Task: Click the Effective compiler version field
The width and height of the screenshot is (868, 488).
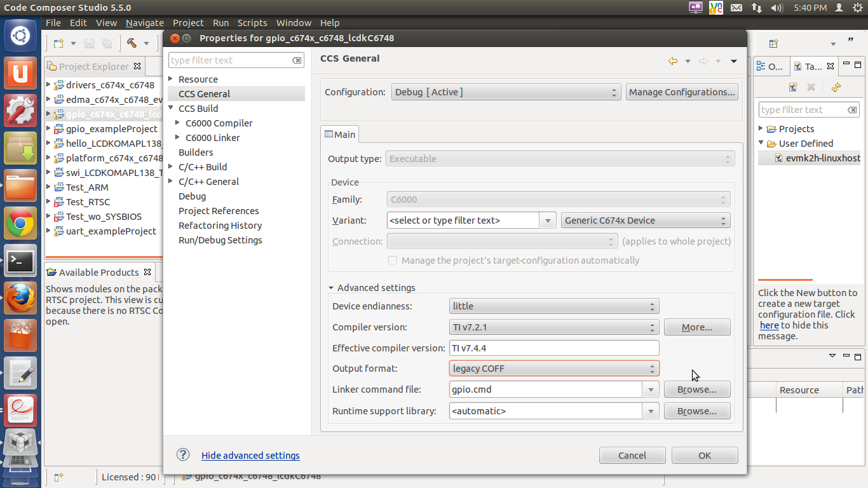Action: coord(554,348)
